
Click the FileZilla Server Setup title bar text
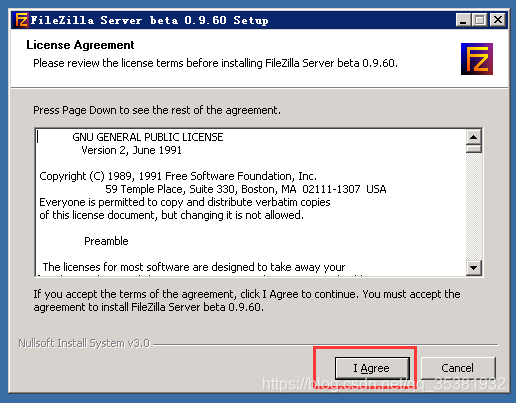click(149, 20)
